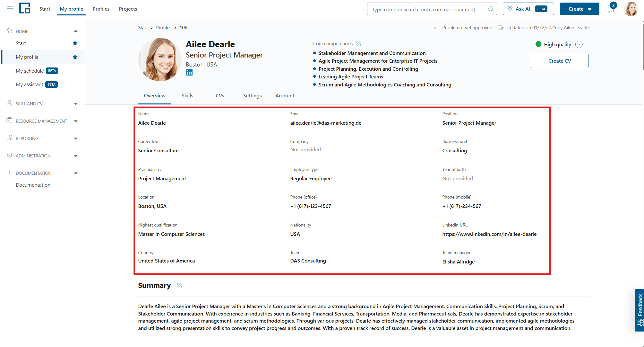The image size is (644, 347).
Task: Expand the RESOURCE MANAGEMENT section
Action: point(76,121)
